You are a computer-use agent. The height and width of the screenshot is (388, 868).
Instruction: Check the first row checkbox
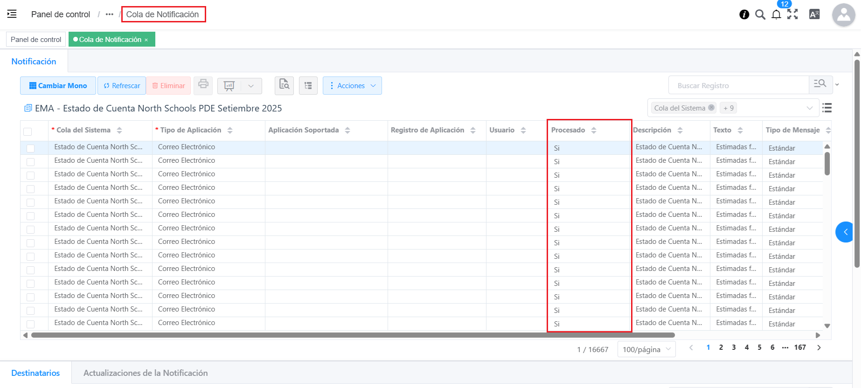(x=31, y=148)
